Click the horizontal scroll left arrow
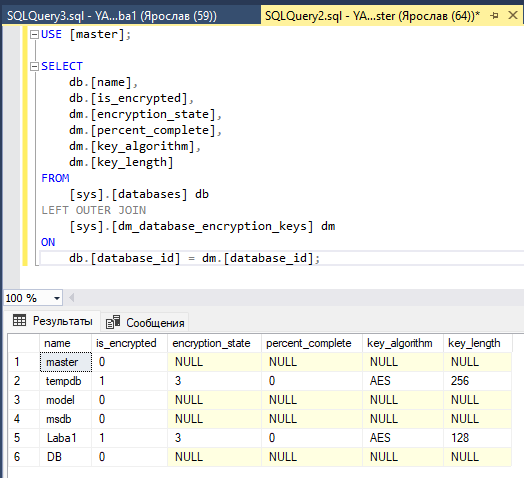 coord(71,297)
